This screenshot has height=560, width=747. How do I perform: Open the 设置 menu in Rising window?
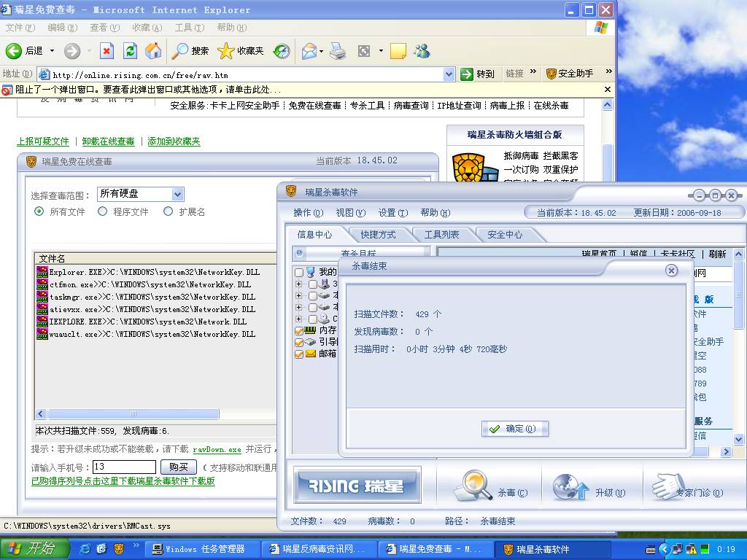click(393, 212)
